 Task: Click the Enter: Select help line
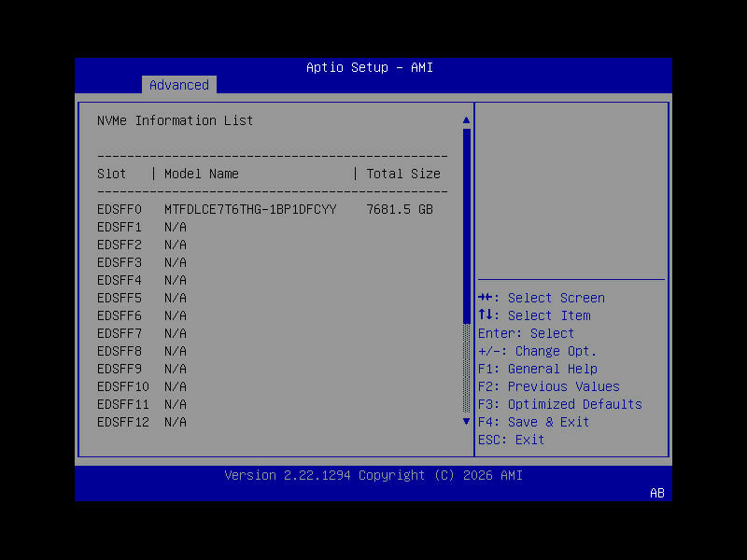pos(527,333)
